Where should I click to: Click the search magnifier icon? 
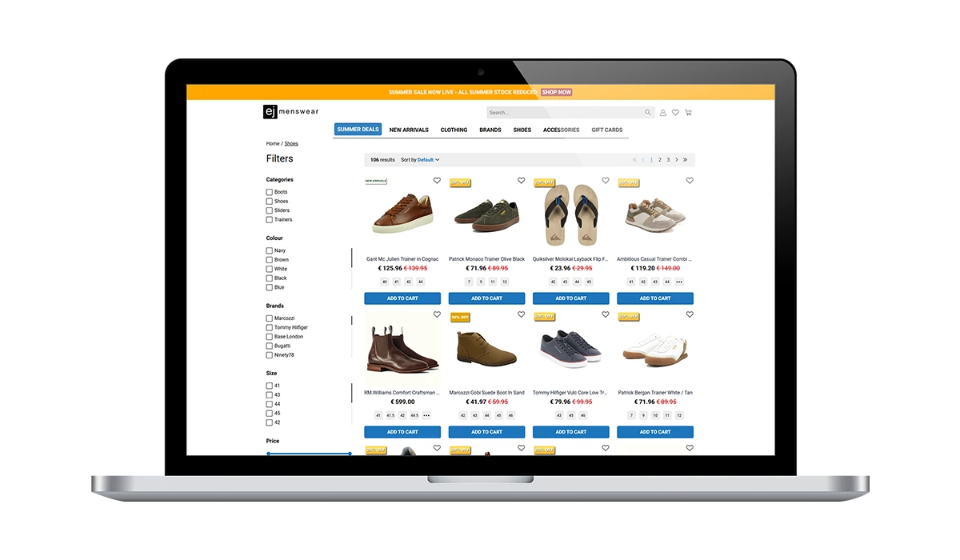648,113
